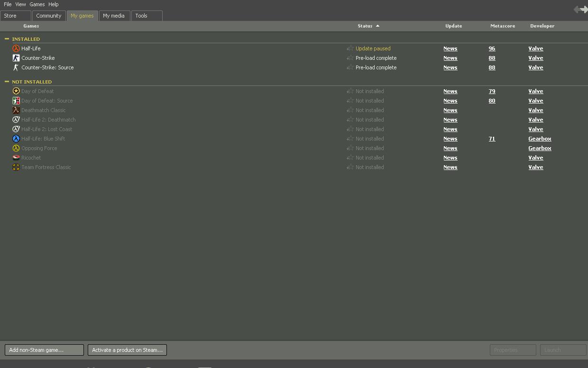This screenshot has width=588, height=368.
Task: Collapse the NOT INSTALLED games group
Action: (x=7, y=82)
